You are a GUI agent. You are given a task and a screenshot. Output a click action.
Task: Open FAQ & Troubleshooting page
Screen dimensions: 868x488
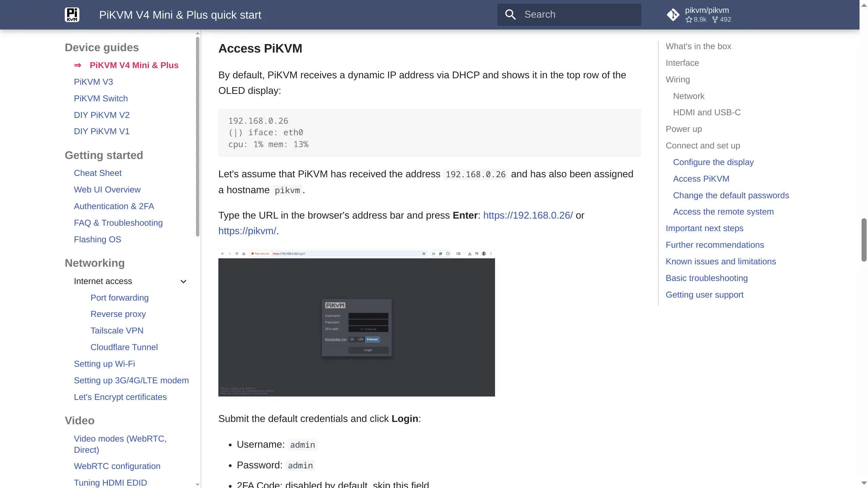pos(118,223)
